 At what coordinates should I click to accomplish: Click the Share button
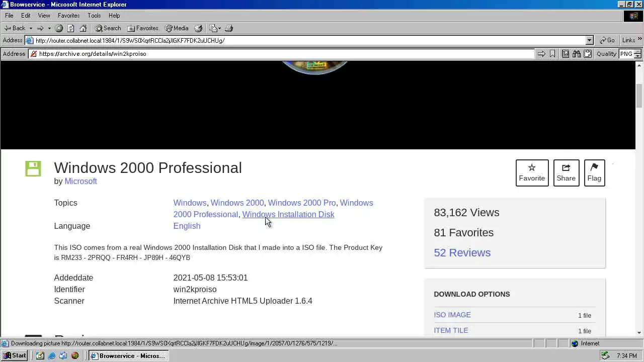(x=566, y=172)
